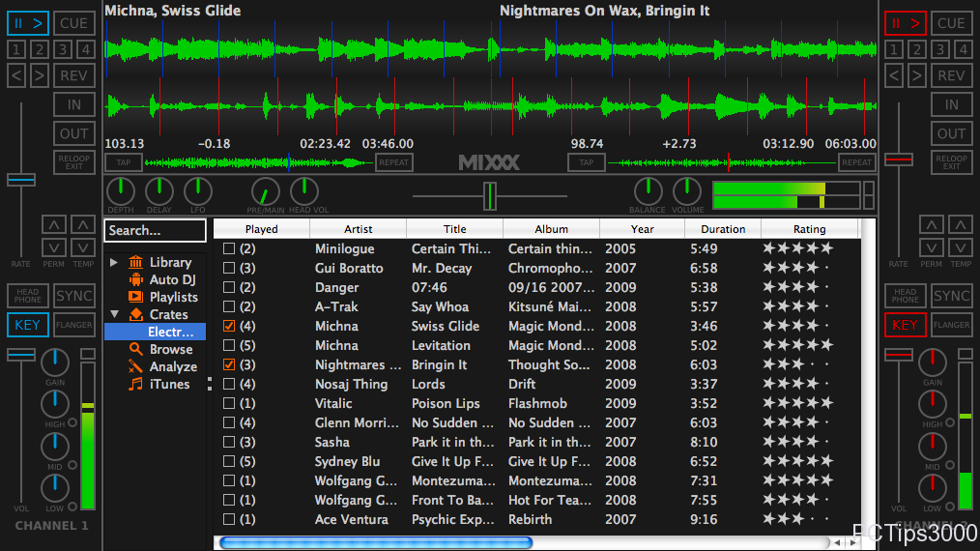980x551 pixels.
Task: Toggle HEADPHONE cue on Channel 1
Action: [x=27, y=295]
